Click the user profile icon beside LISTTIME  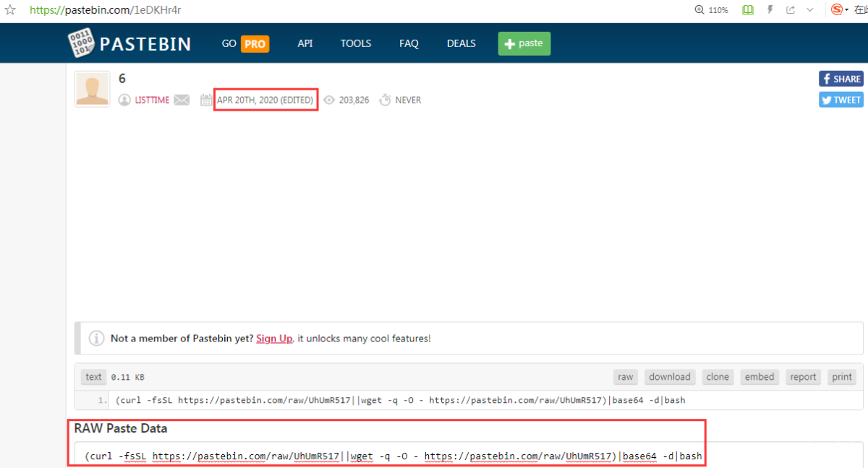click(x=124, y=100)
